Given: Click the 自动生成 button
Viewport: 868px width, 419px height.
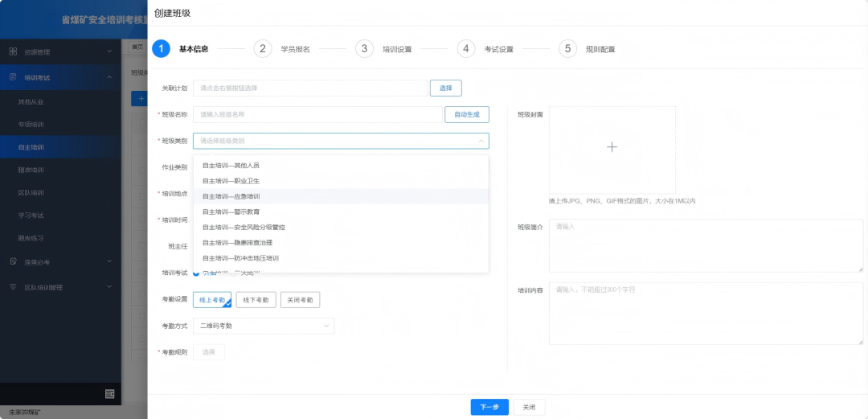Looking at the screenshot, I should pyautogui.click(x=466, y=115).
